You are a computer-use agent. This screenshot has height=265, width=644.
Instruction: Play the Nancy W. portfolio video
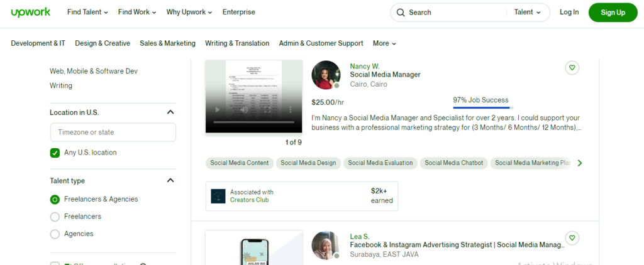coord(218,109)
